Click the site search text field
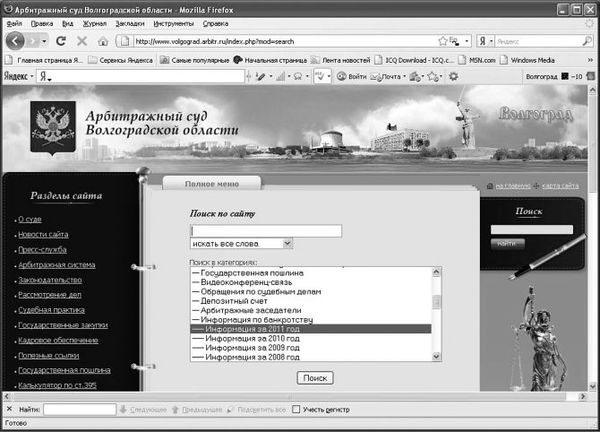The width and height of the screenshot is (600, 432). click(x=265, y=230)
